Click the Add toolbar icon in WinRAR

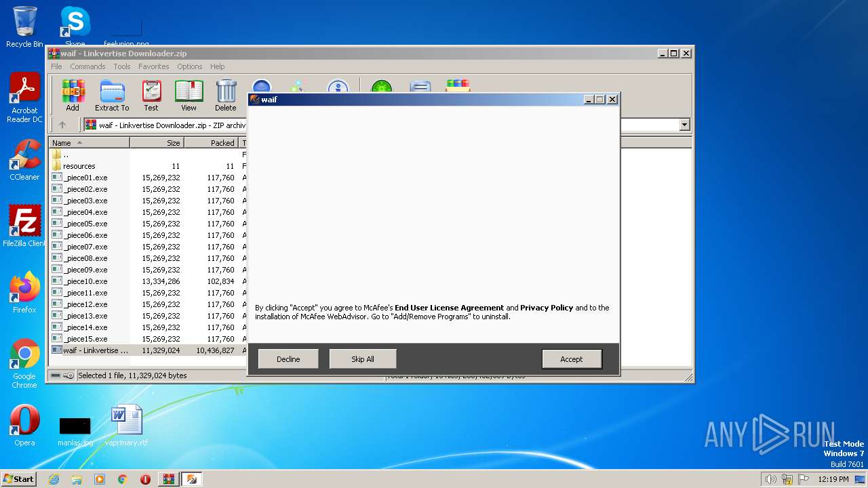tap(73, 96)
